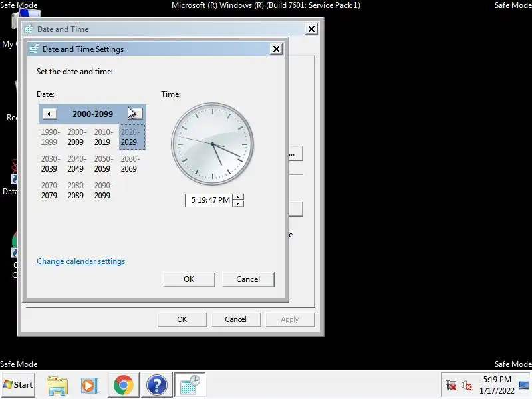Open Change calendar settings link
This screenshot has width=532, height=399.
tap(80, 261)
